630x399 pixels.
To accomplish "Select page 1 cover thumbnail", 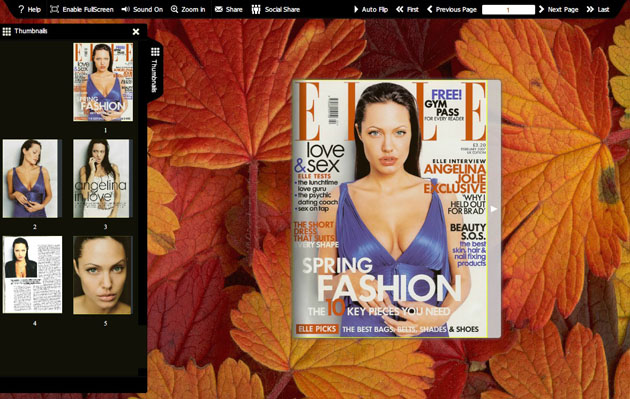I will click(103, 82).
